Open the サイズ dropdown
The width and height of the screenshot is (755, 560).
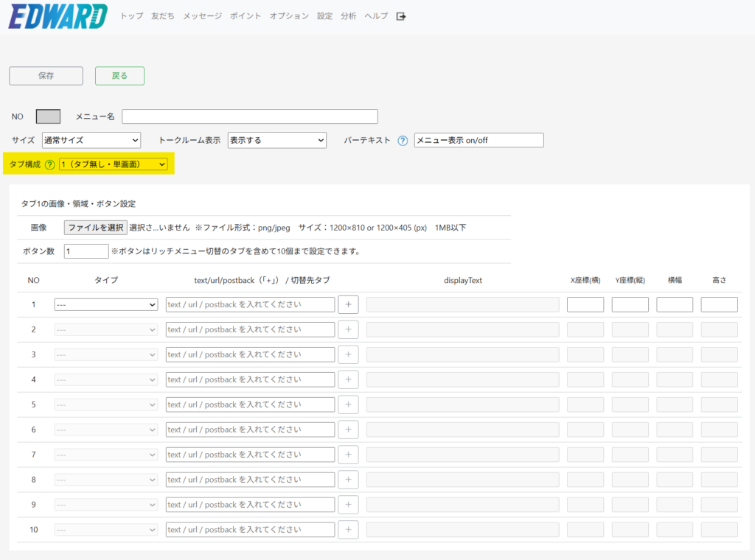(x=91, y=140)
